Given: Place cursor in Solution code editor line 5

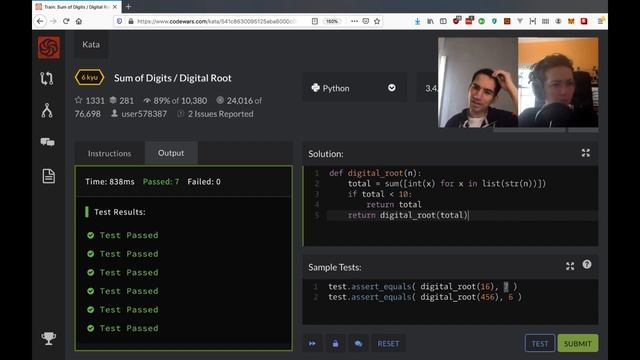Looking at the screenshot, I should 462,215.
